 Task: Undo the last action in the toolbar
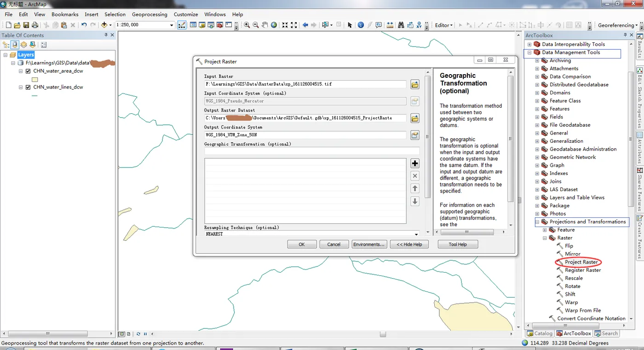click(84, 25)
